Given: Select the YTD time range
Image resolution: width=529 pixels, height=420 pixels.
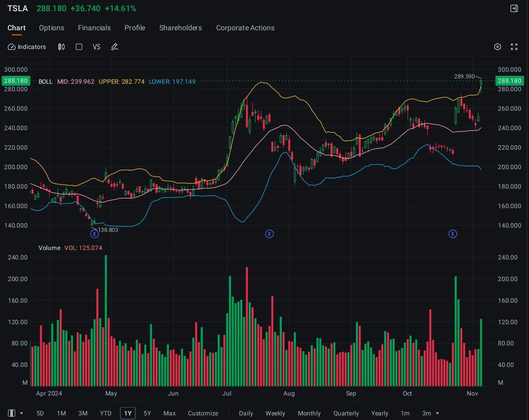Looking at the screenshot, I should tap(105, 413).
